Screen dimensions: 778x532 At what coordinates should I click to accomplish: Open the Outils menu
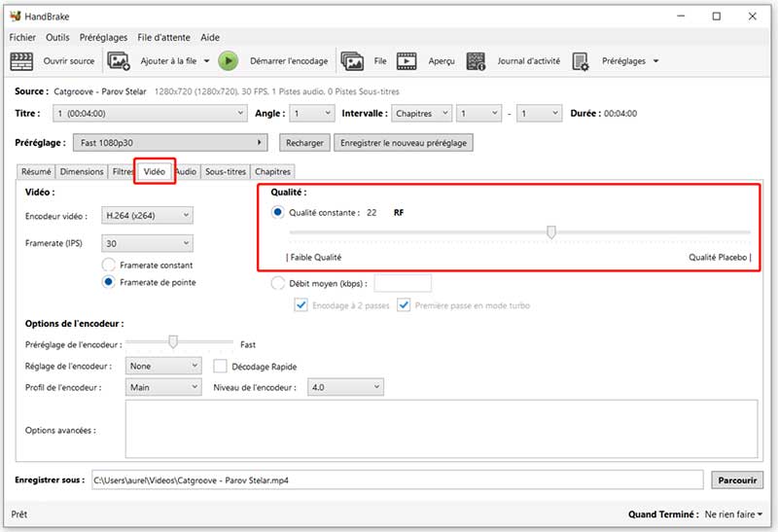[57, 37]
